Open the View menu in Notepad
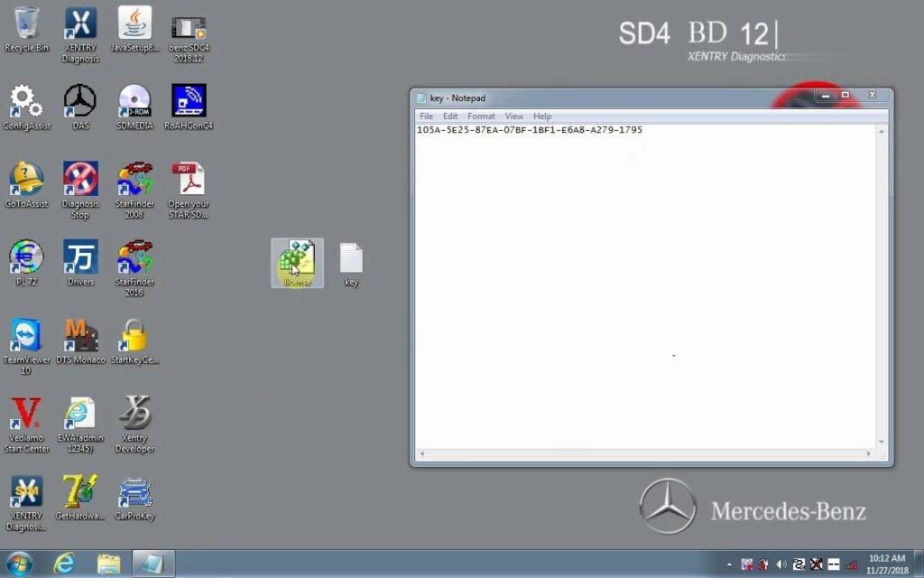Image resolution: width=924 pixels, height=578 pixels. [x=513, y=117]
